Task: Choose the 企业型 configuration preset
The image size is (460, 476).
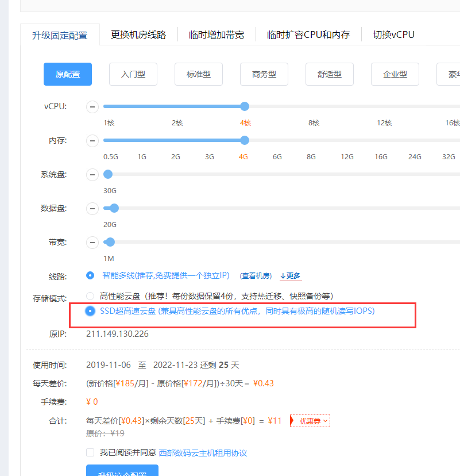Action: (x=395, y=74)
